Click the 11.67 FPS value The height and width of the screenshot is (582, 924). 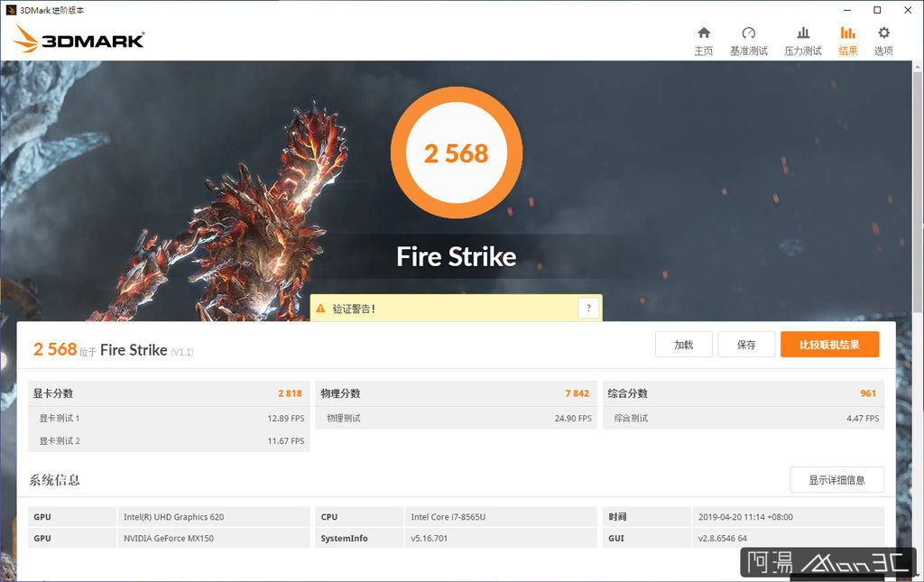(x=286, y=440)
